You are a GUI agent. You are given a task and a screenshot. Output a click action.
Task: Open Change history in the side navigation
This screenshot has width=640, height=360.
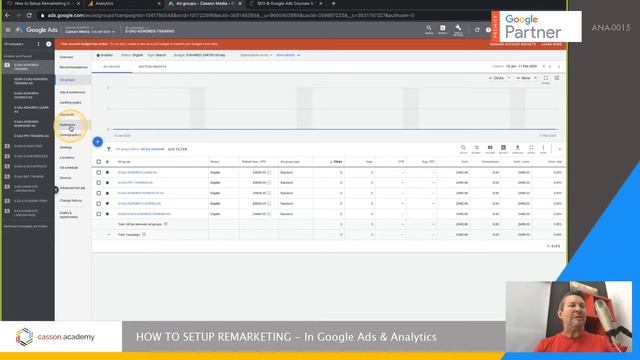coord(71,201)
